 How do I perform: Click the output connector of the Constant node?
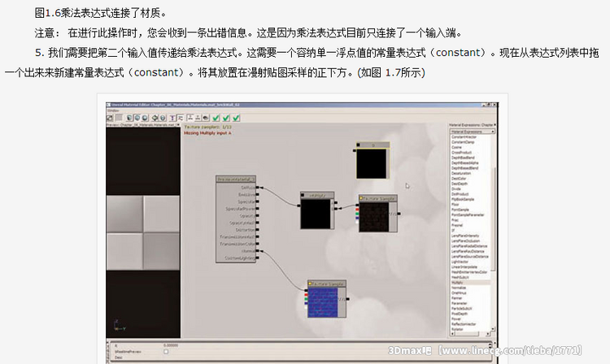click(354, 150)
